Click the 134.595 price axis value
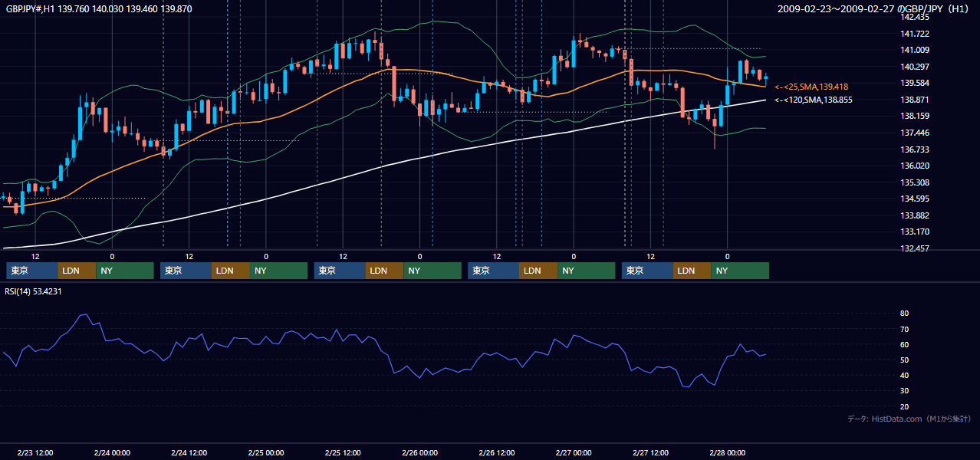The height and width of the screenshot is (460, 980). (914, 199)
